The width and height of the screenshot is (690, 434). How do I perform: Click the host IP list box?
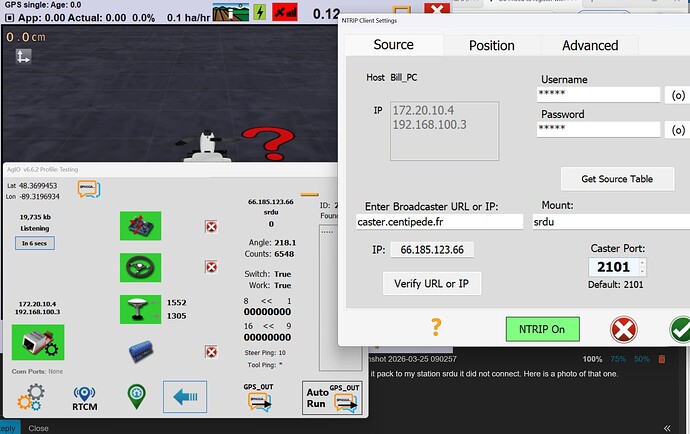click(x=444, y=131)
